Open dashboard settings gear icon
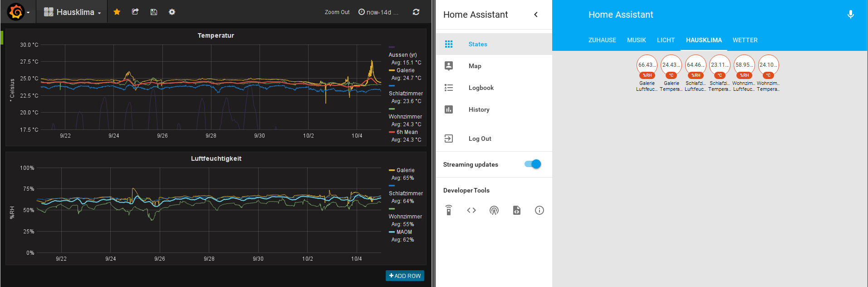Image resolution: width=868 pixels, height=287 pixels. pos(172,12)
